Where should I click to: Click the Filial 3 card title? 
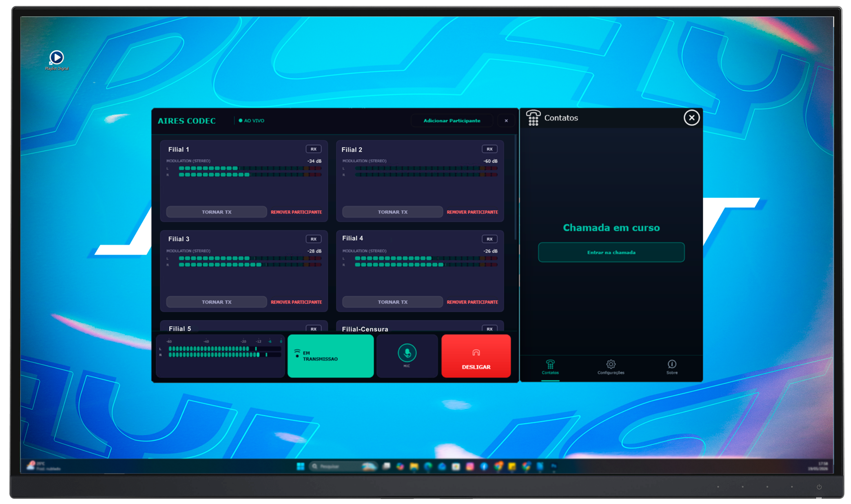[179, 239]
